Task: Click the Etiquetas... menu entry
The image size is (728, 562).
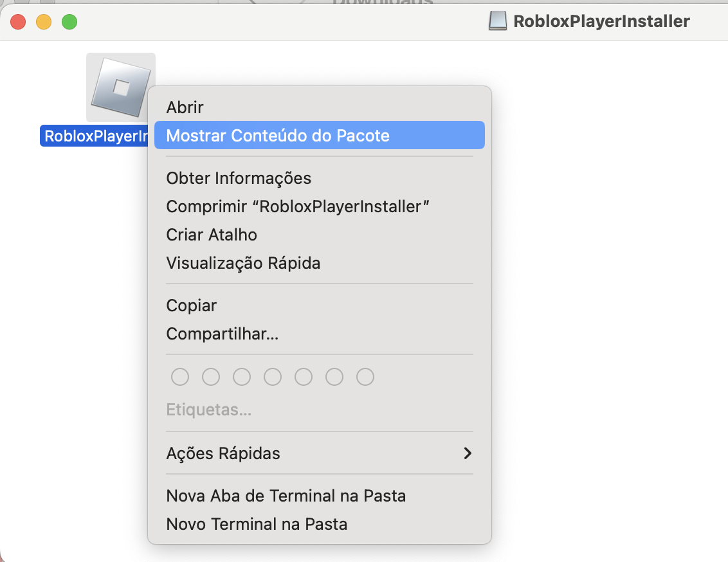Action: coord(208,410)
